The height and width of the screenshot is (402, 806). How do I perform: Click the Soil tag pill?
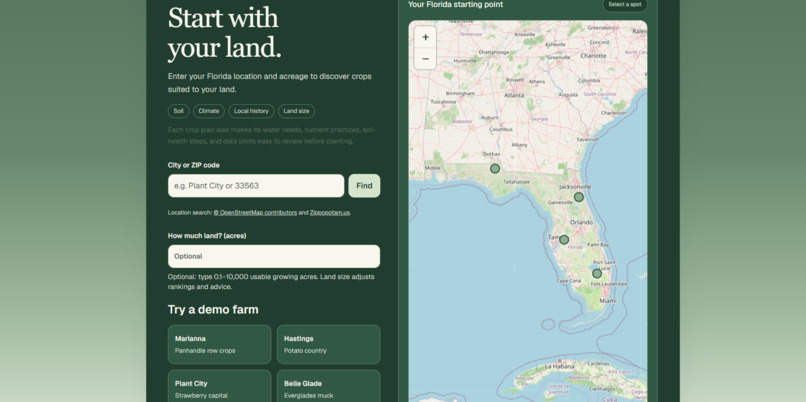[178, 111]
